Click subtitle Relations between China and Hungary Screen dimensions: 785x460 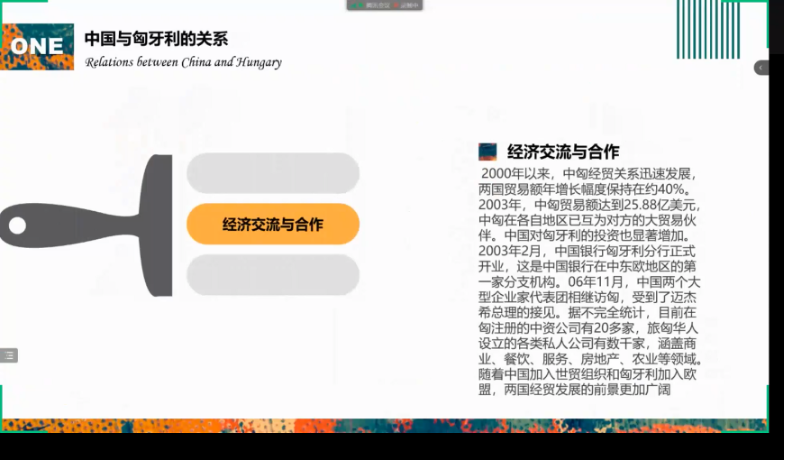click(183, 62)
